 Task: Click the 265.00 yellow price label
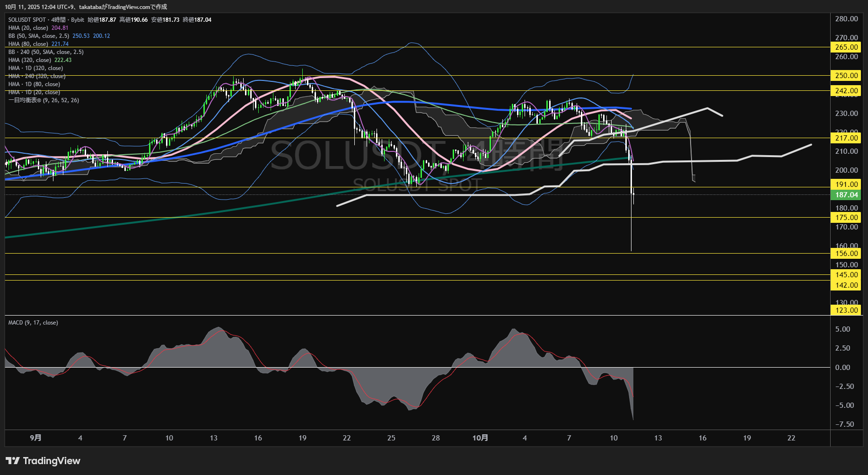pos(846,47)
